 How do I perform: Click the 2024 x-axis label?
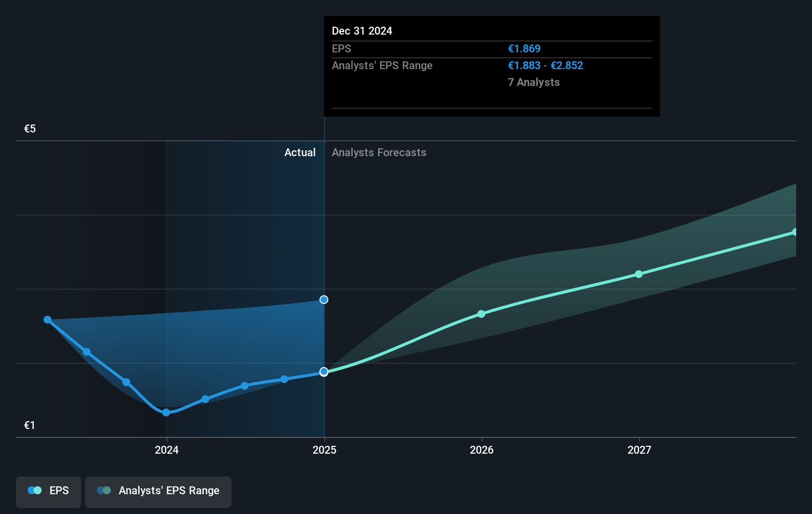coord(167,450)
